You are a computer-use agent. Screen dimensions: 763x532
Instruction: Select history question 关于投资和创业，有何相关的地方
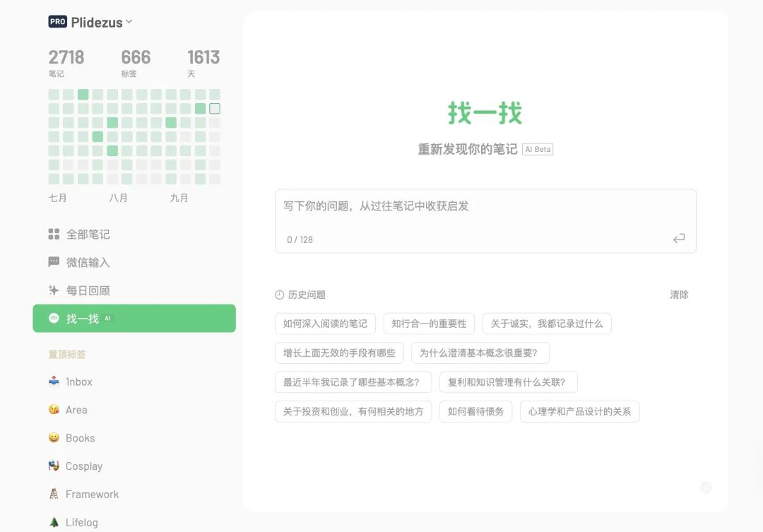[353, 411]
